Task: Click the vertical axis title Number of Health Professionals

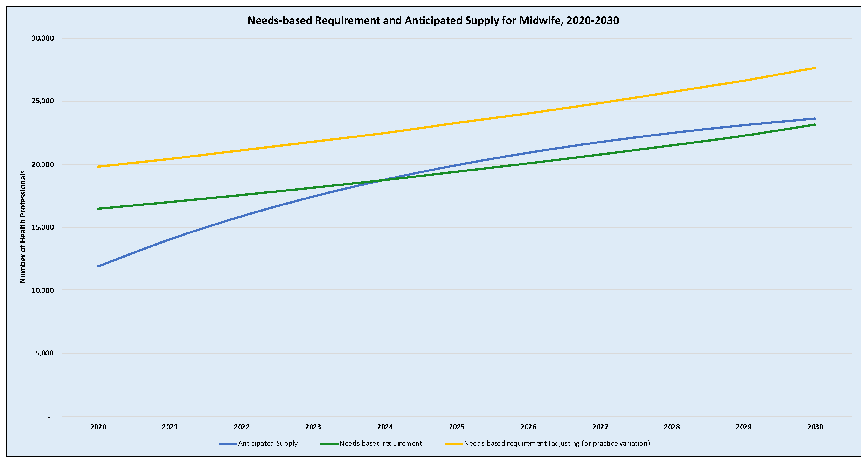Action: 23,227
